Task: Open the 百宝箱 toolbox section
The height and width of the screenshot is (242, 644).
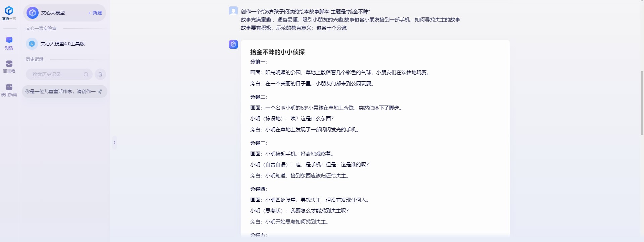Action: [9, 67]
